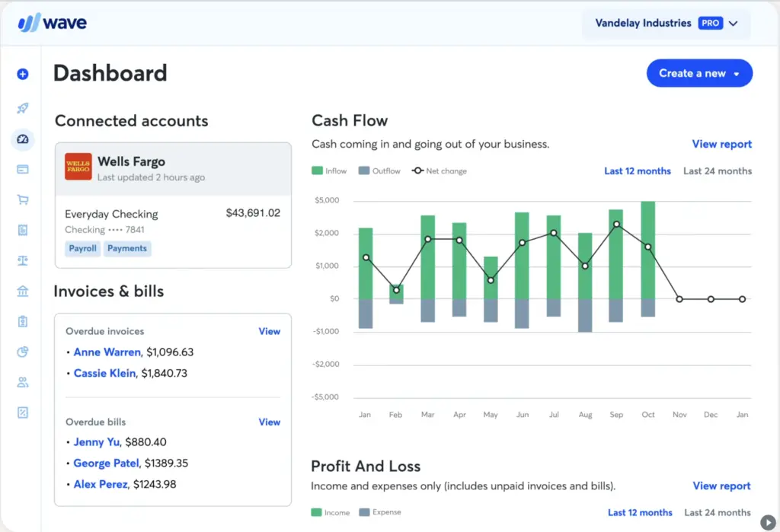Open the credit card icon in sidebar
780x532 pixels.
(22, 169)
